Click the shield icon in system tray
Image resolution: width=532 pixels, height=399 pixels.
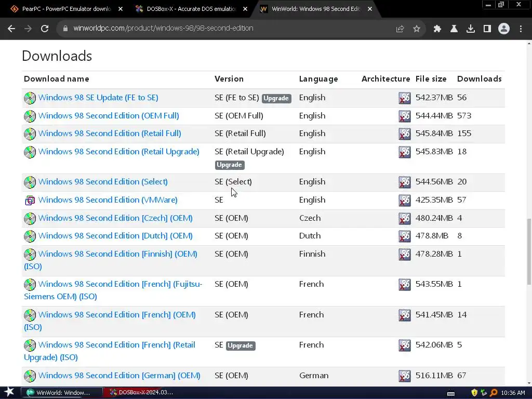[474, 393]
